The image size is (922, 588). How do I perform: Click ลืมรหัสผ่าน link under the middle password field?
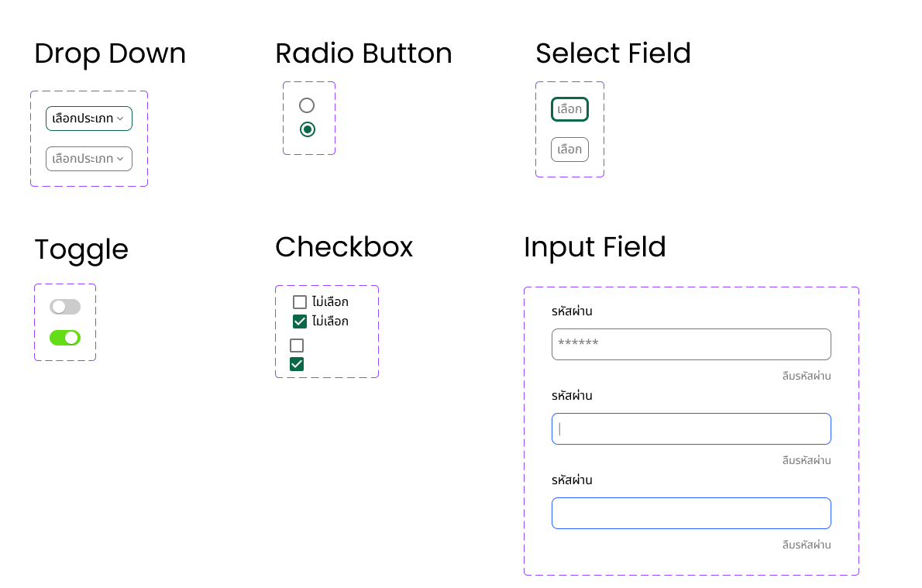[807, 461]
